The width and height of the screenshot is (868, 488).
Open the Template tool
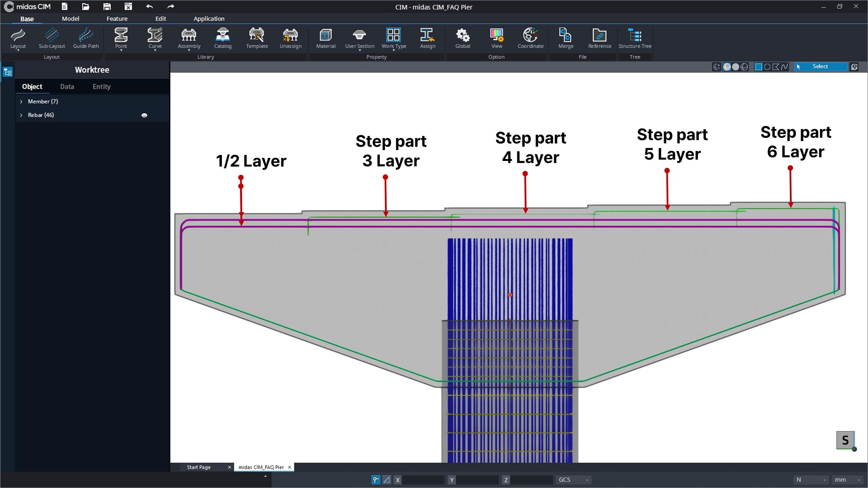pos(257,38)
